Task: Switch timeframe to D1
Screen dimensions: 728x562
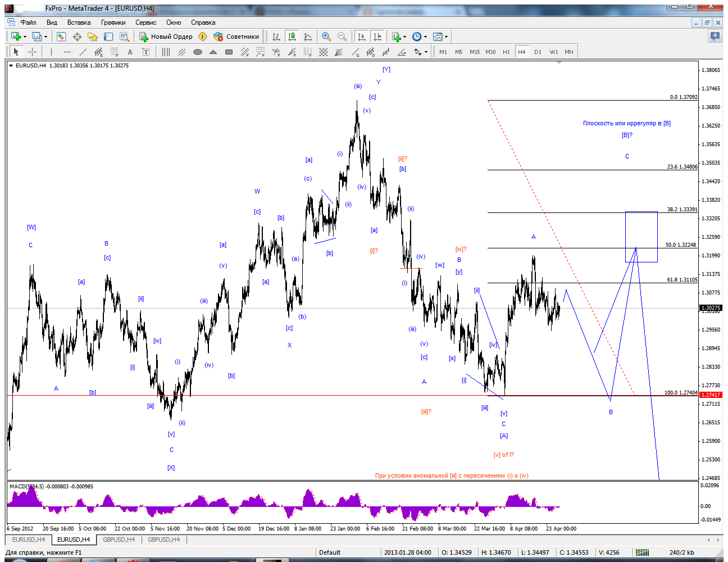Action: 538,52
